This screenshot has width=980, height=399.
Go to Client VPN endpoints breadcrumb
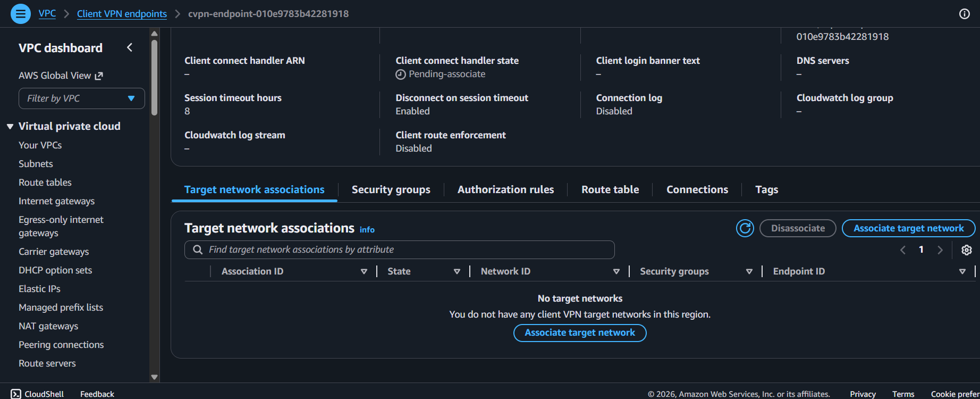(122, 14)
